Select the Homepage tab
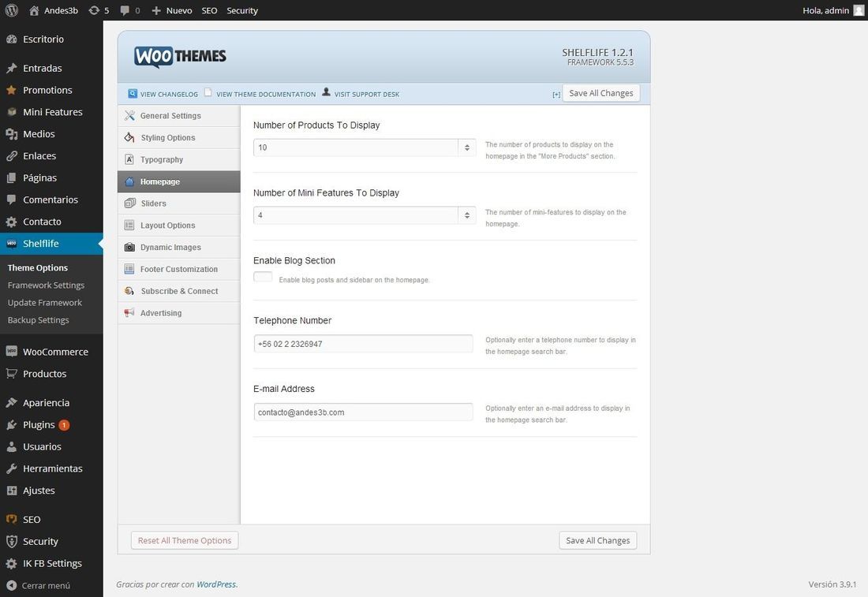This screenshot has height=597, width=868. coord(179,181)
